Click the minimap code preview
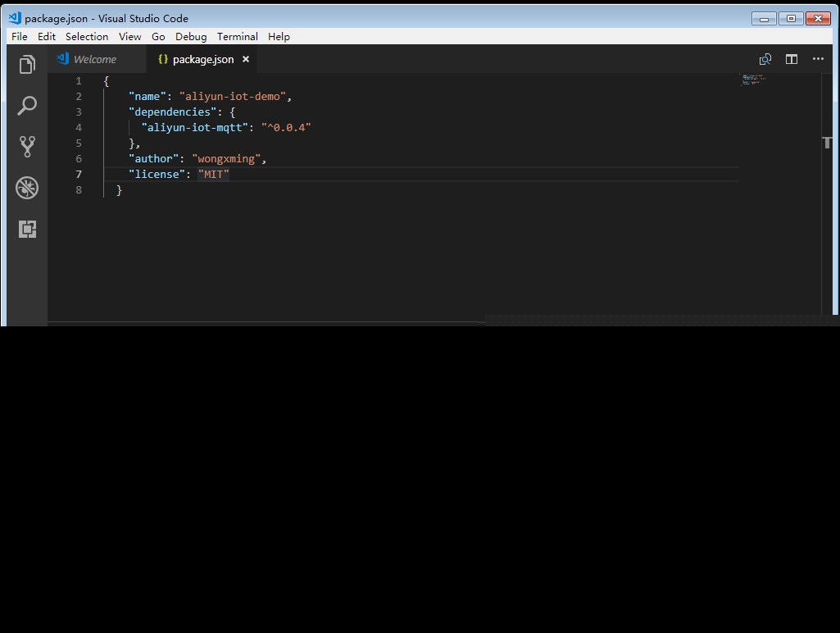840x633 pixels. (754, 80)
